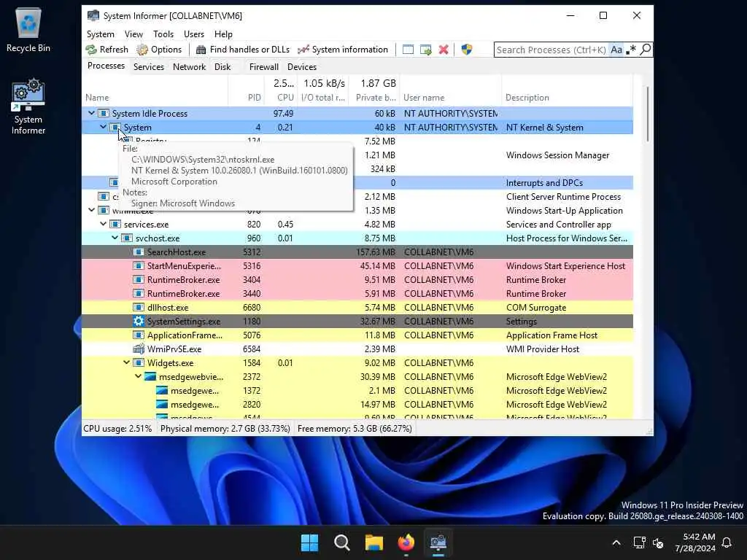Open the Help menu
Screen dimensions: 747x560
click(223, 34)
